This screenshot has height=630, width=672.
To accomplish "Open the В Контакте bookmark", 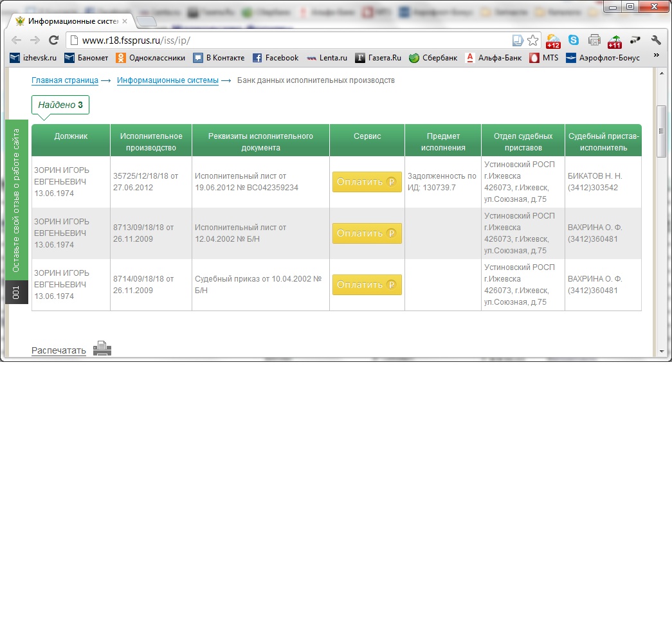I will 219,58.
